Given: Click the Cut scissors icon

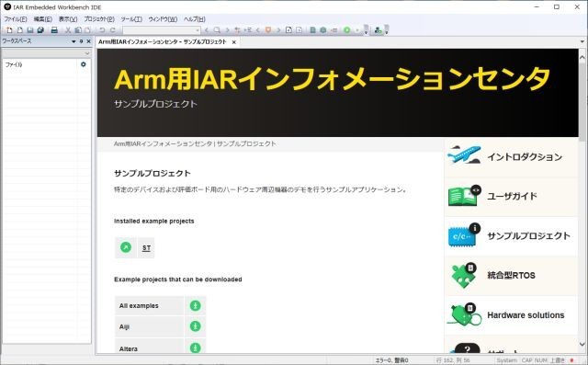Looking at the screenshot, I should point(68,30).
